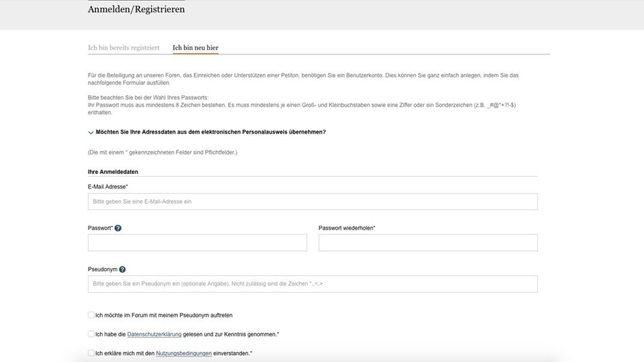The height and width of the screenshot is (362, 644).
Task: Select the 'Ich bin neu hier' tab
Action: click(195, 48)
